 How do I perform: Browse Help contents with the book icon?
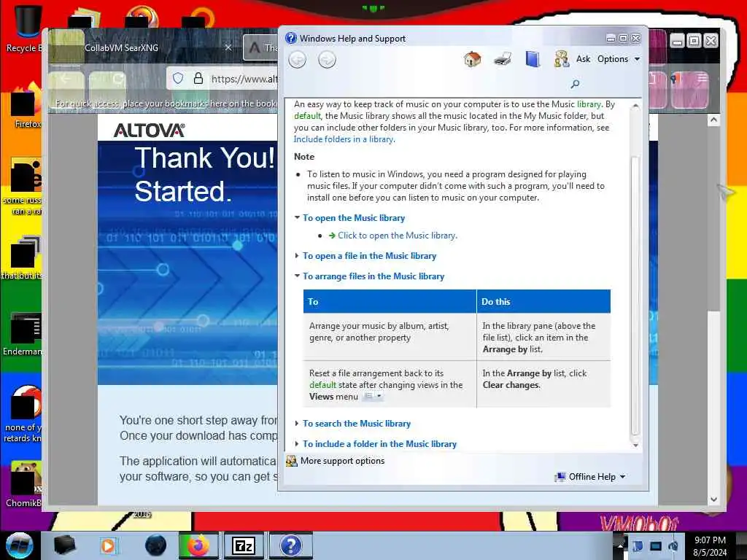pyautogui.click(x=533, y=59)
